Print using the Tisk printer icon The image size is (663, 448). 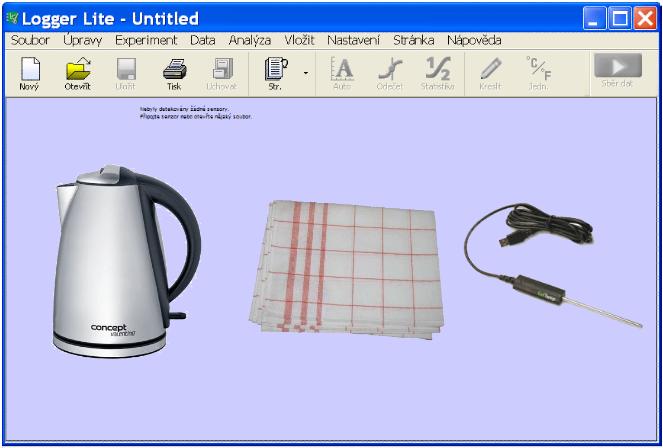click(174, 69)
